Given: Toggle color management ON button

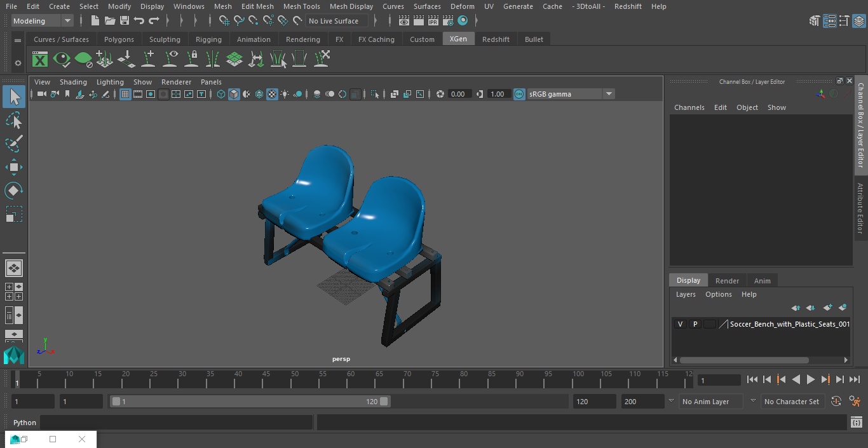Looking at the screenshot, I should click(519, 94).
